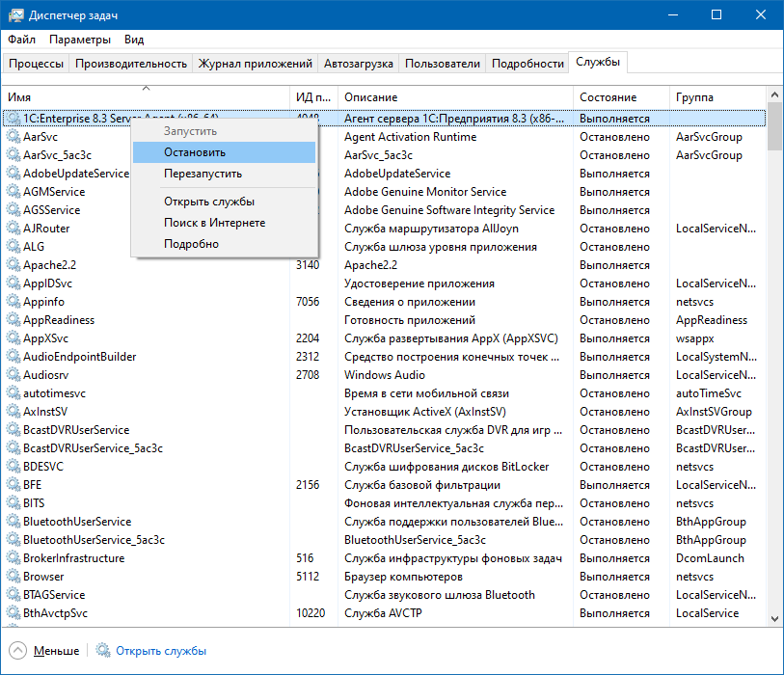
Task: Open the Параметры menu
Action: point(80,40)
